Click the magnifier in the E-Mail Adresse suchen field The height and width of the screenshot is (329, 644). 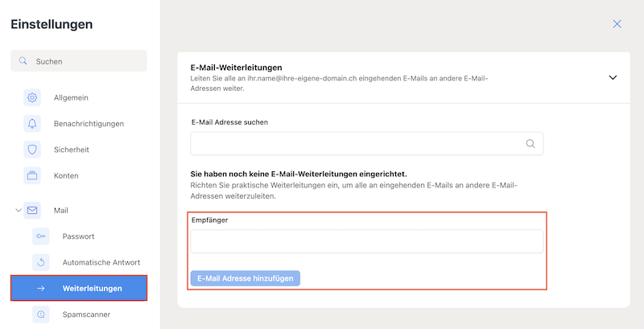tap(530, 143)
